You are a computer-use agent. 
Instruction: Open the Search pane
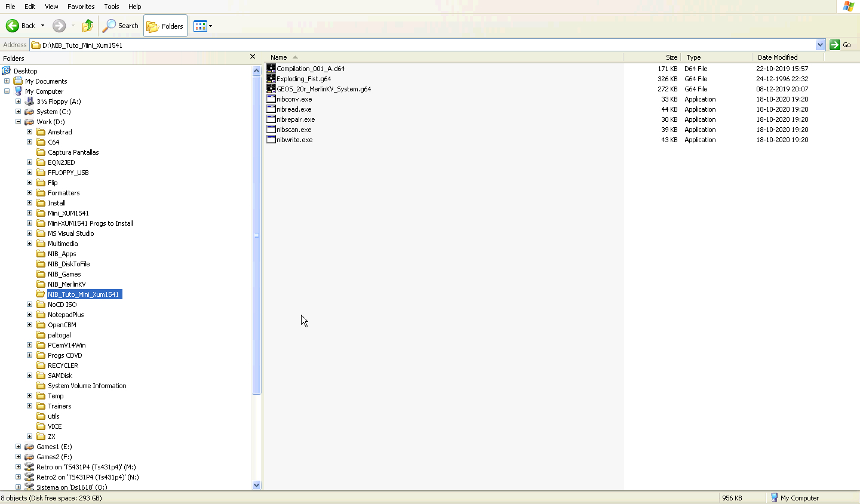click(x=121, y=26)
